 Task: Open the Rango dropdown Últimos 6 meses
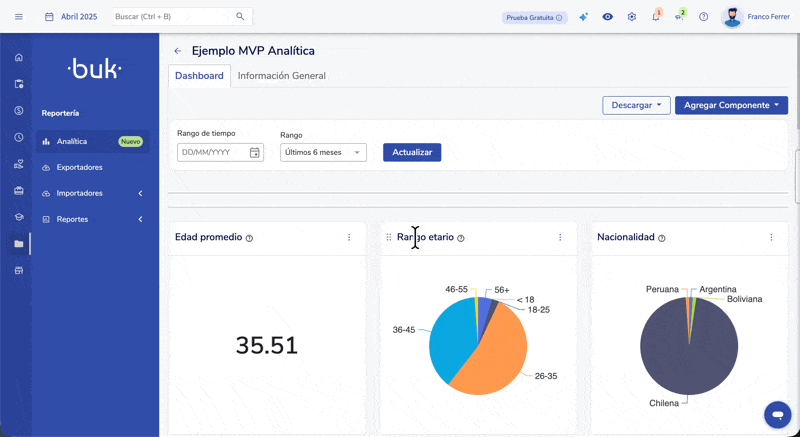tap(323, 152)
